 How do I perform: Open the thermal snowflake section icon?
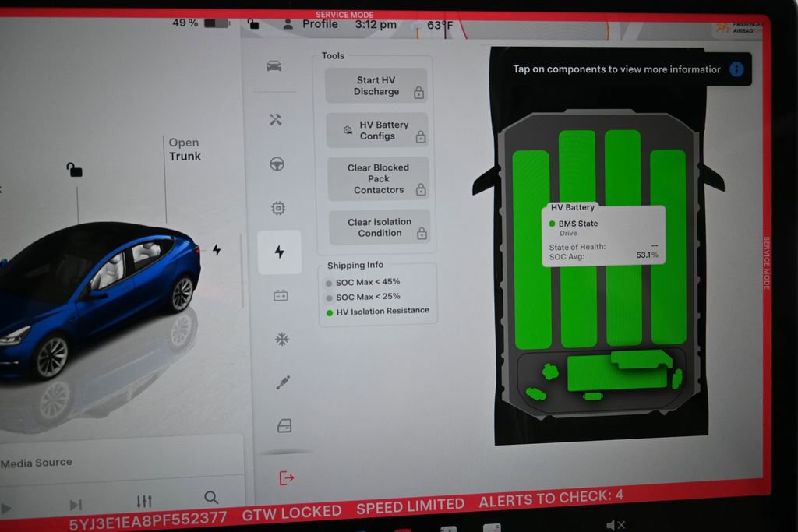click(x=282, y=339)
